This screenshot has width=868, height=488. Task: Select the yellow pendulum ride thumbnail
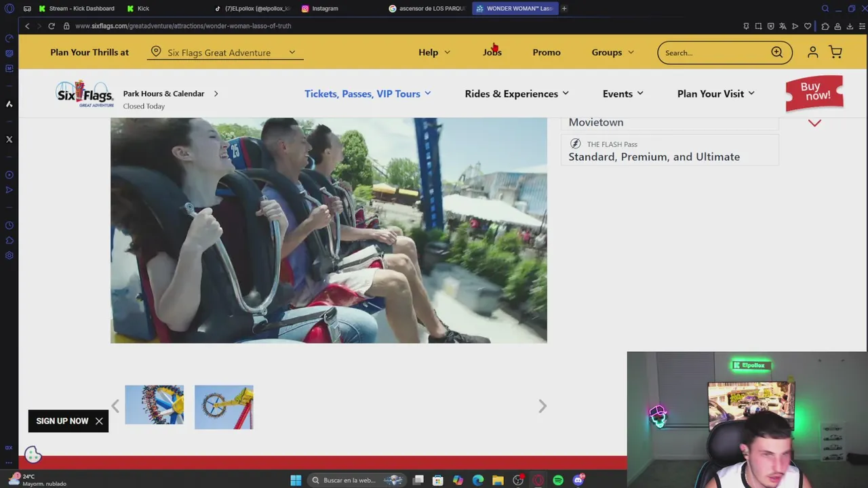(224, 407)
